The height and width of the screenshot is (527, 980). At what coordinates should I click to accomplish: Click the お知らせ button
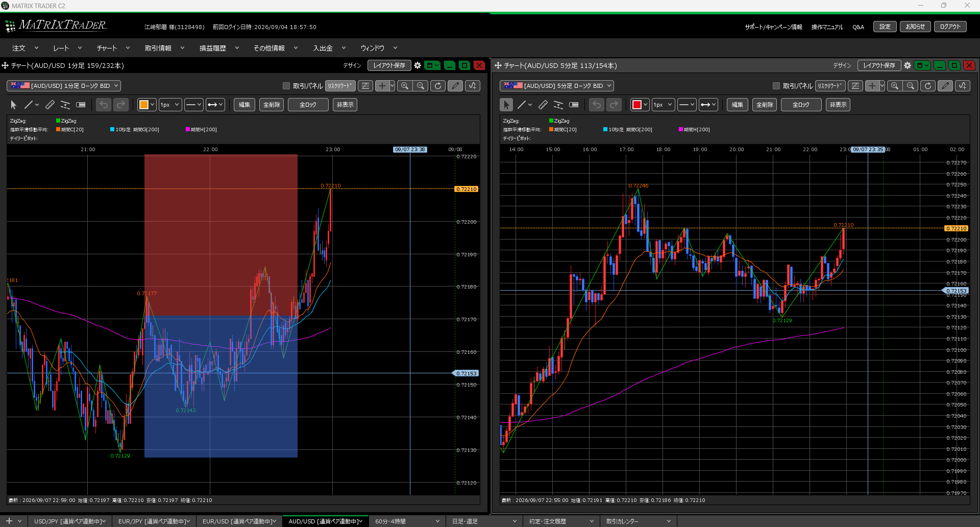pyautogui.click(x=915, y=27)
